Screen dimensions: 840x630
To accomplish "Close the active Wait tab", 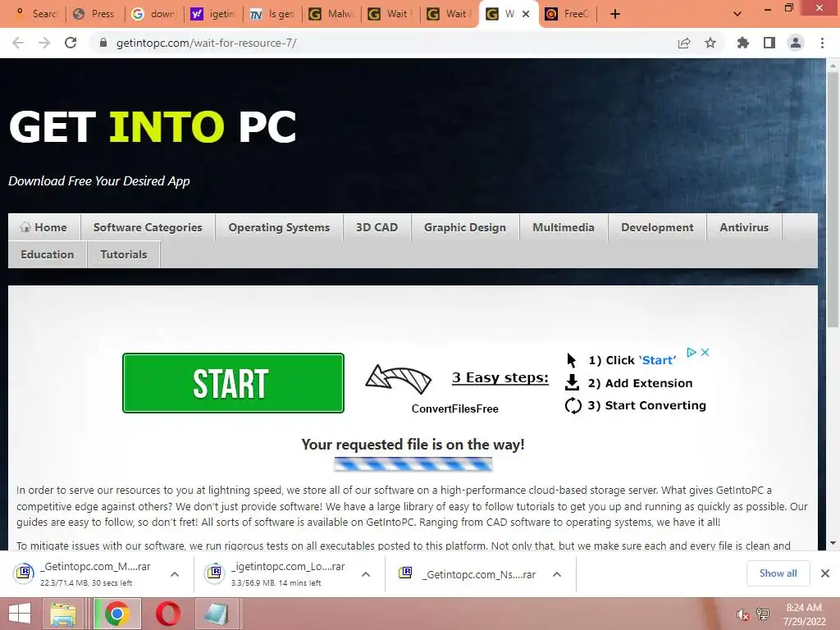I will coord(526,14).
